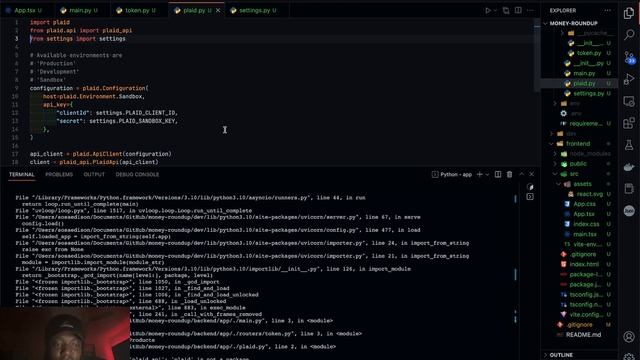Open the Source Control view
This screenshot has height=360, width=640.
629,57
